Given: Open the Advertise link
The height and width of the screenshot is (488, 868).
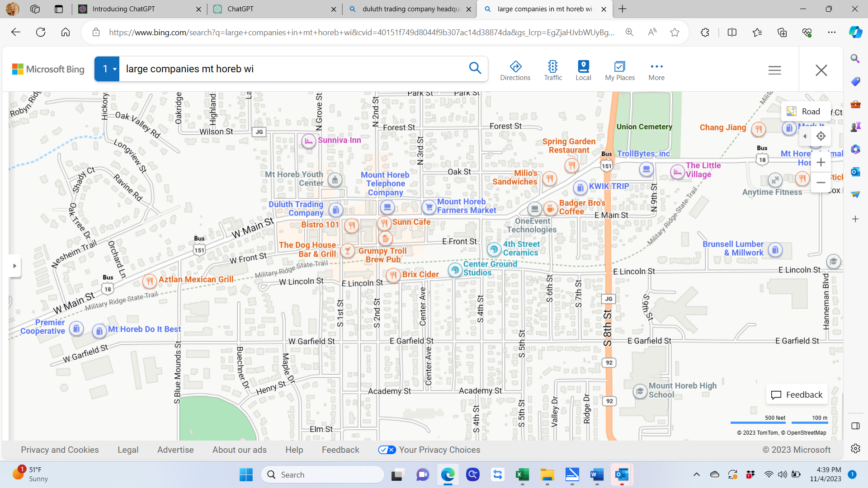Looking at the screenshot, I should 175,450.
